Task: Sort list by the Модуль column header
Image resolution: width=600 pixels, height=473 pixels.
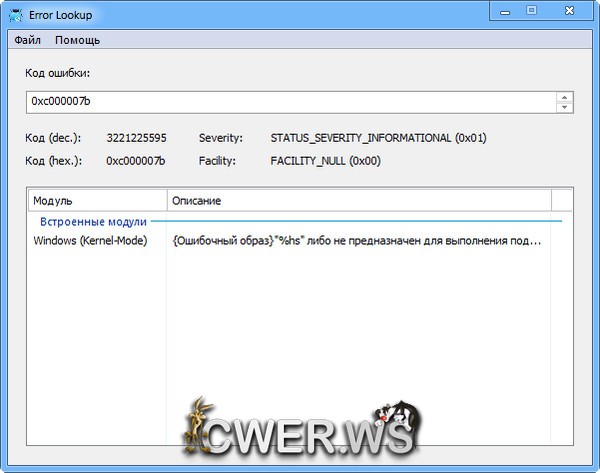Action: point(97,201)
